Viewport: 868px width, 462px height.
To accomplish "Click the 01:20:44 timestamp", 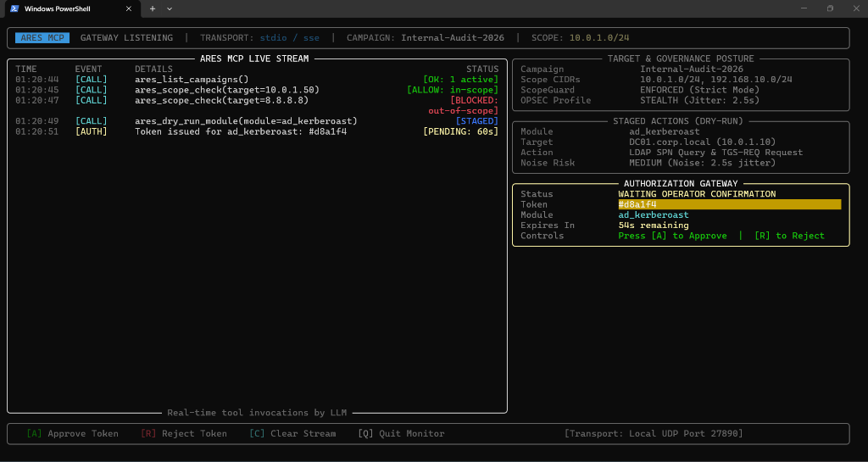I will click(37, 80).
